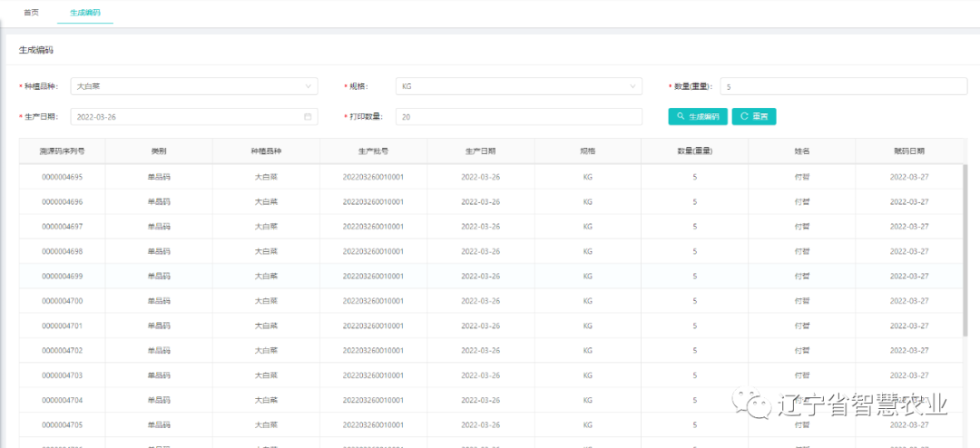Open the 种植品种 dropdown showing 大白菜

pyautogui.click(x=194, y=86)
